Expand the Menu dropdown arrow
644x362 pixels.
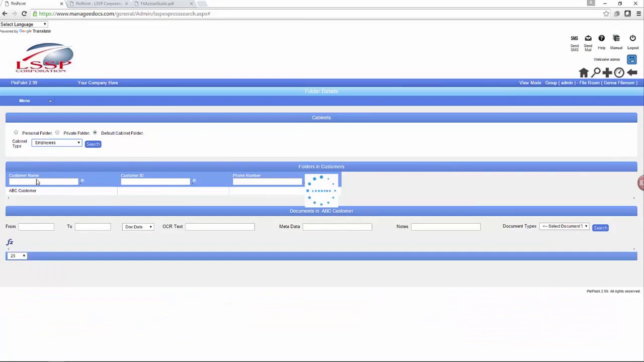(50, 101)
